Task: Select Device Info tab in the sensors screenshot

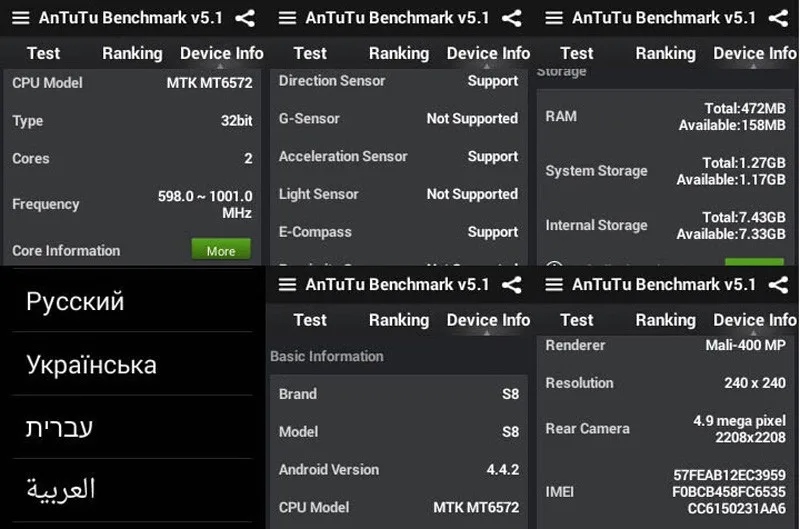Action: pos(488,53)
